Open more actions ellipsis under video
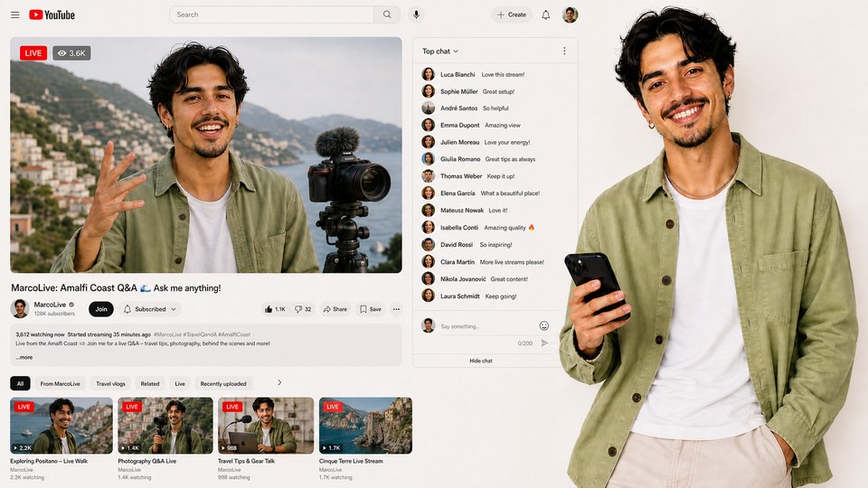 click(x=396, y=309)
